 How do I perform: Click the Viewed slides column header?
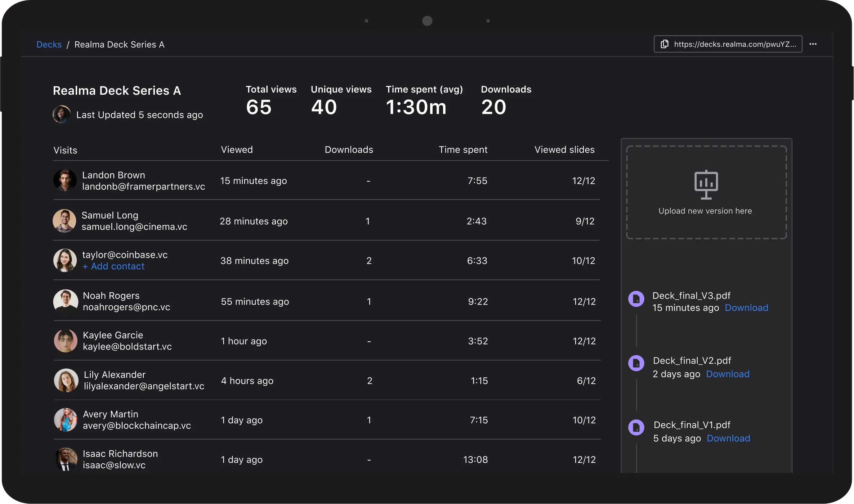[x=564, y=150]
